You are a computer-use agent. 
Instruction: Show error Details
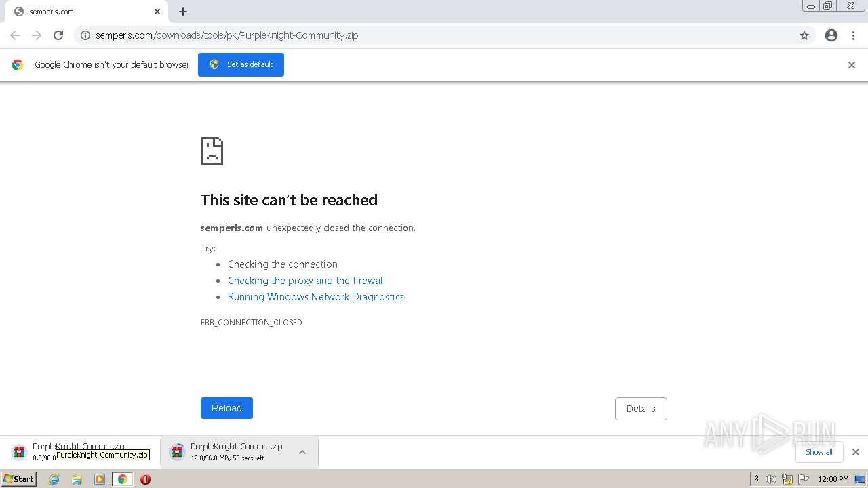point(641,409)
